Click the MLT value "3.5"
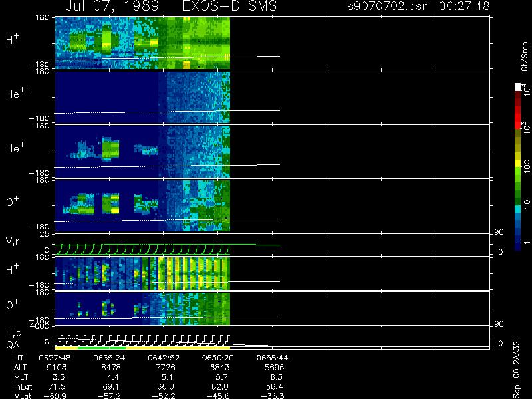The height and width of the screenshot is (399, 532). [59, 377]
